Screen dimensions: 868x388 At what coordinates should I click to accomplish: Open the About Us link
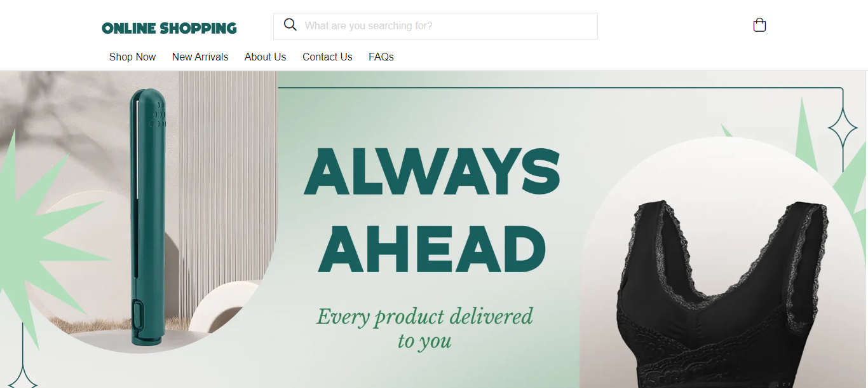265,57
